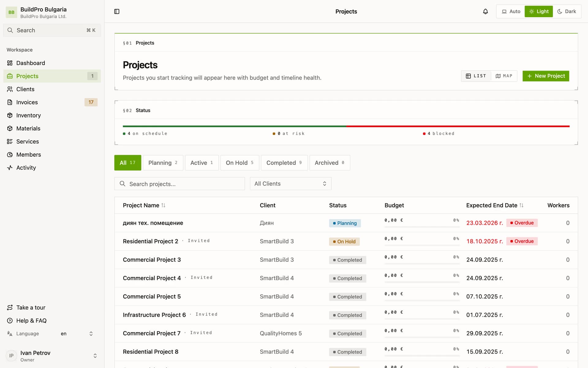The width and height of the screenshot is (588, 368).
Task: Toggle the sidebar collapse icon
Action: coord(117,11)
